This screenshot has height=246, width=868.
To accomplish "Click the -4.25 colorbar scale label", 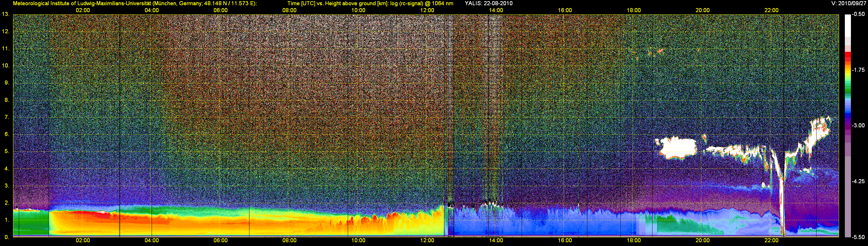I will click(858, 181).
